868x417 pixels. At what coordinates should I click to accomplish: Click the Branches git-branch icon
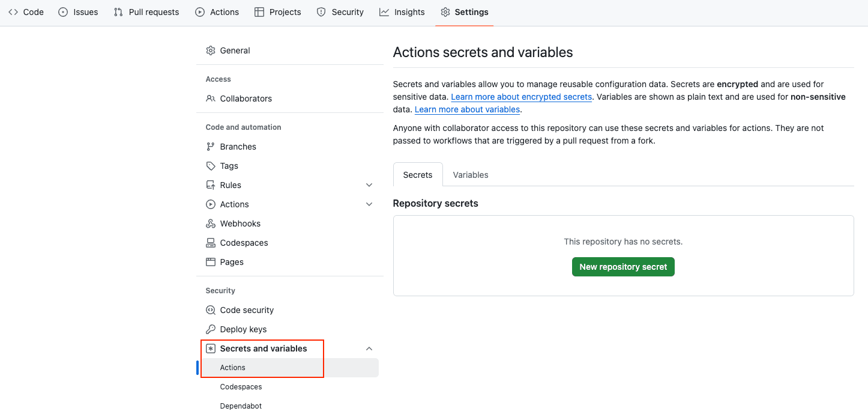point(211,147)
